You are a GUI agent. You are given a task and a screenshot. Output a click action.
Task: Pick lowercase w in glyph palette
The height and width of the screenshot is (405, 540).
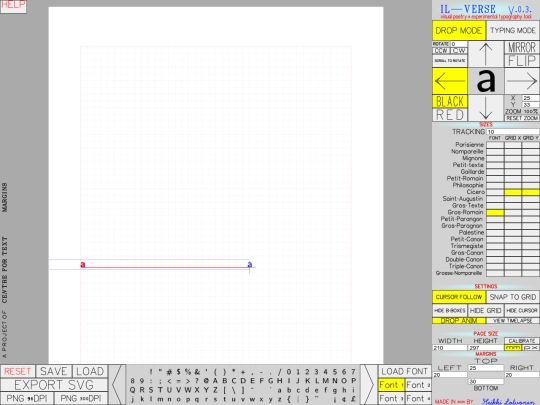tap(252, 399)
